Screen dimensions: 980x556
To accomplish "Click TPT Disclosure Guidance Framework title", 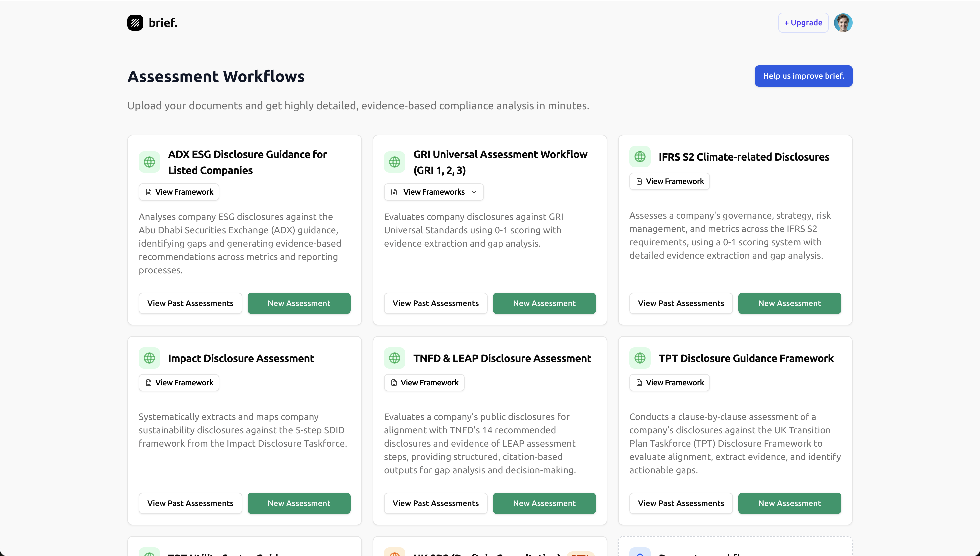I will [746, 358].
